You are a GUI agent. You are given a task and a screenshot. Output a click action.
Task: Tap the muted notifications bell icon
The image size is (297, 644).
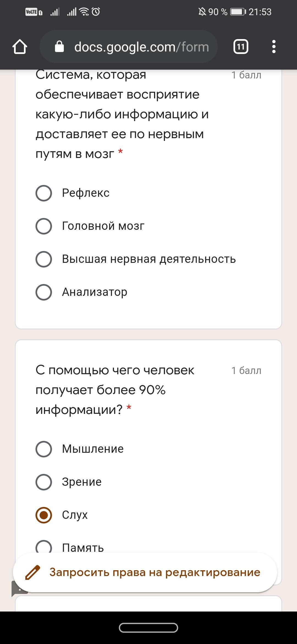click(x=202, y=12)
